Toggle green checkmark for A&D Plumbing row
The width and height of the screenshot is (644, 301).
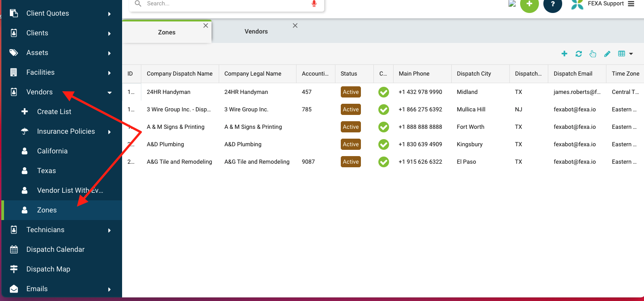pos(383,144)
